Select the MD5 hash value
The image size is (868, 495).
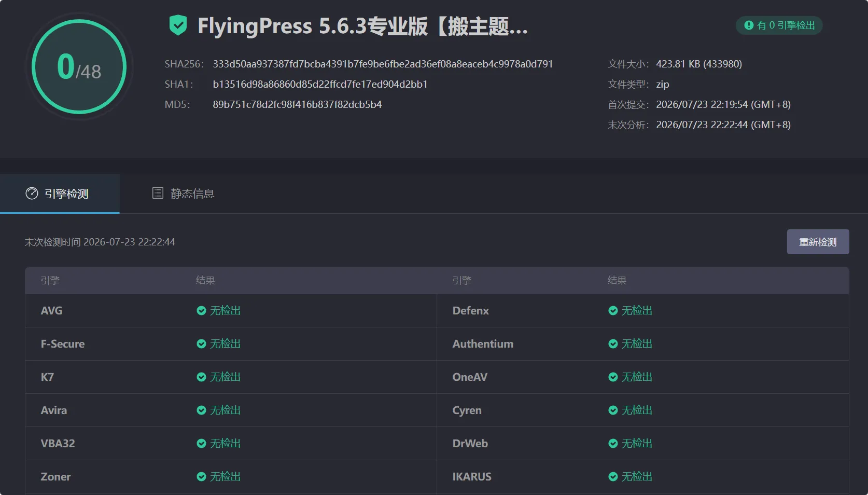point(297,104)
